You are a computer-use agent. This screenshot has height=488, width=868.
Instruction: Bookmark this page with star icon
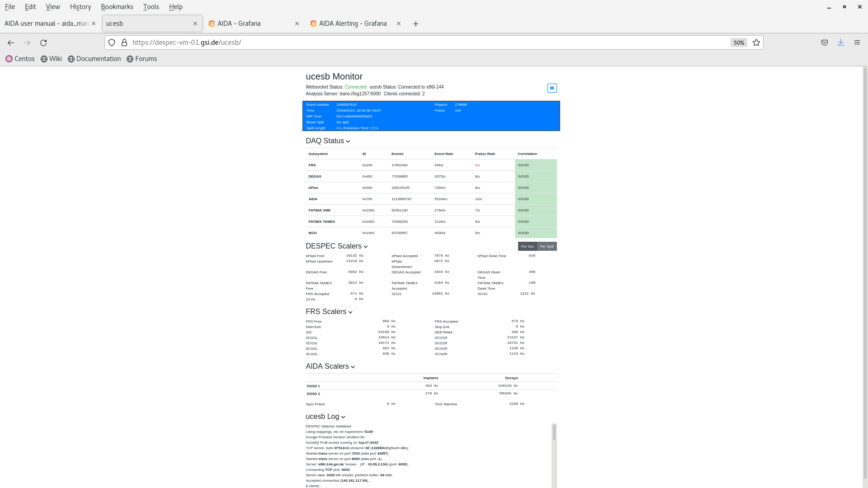click(x=756, y=42)
